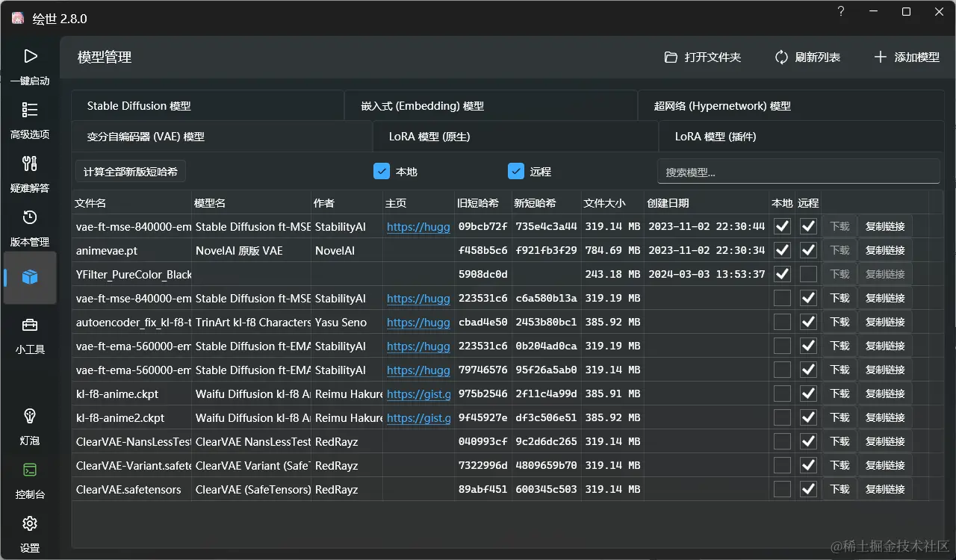Click the help question mark icon
The image size is (956, 560).
point(841,12)
